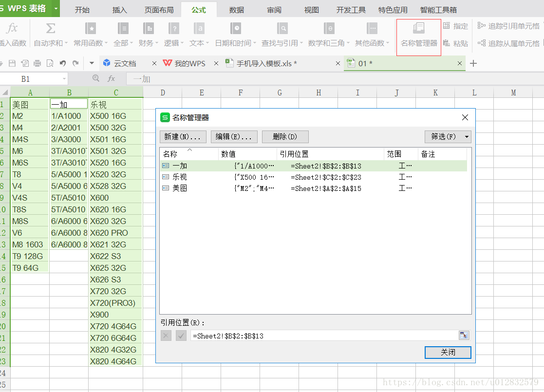The width and height of the screenshot is (544, 392).
Task: Select column D header
Action: [x=163, y=93]
